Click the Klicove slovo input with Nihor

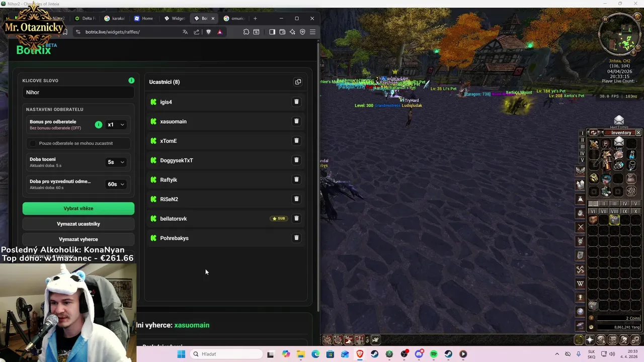click(x=78, y=93)
